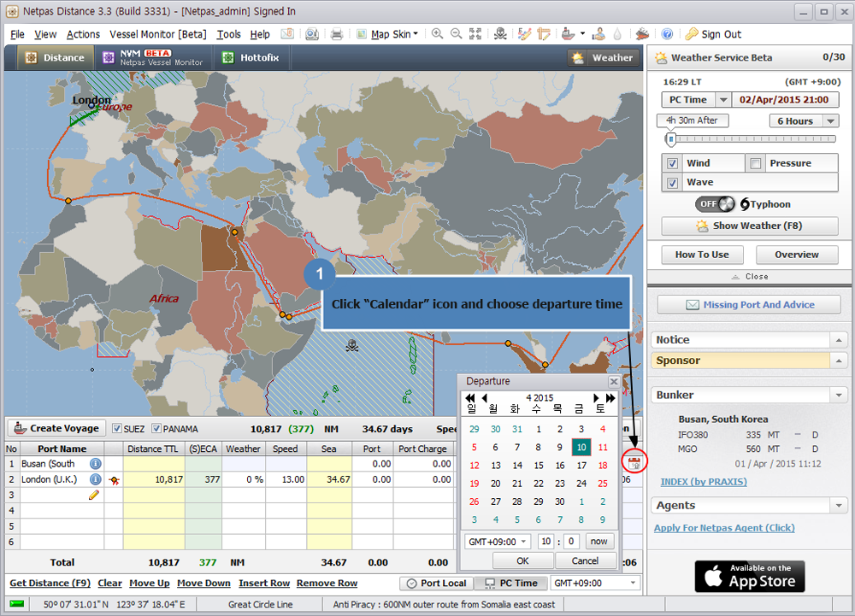
Task: Open the 6 Hours interval dropdown
Action: 830,121
